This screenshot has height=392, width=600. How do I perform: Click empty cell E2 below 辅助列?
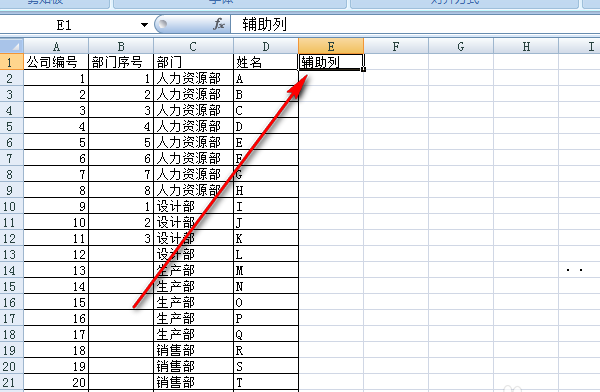pos(331,78)
